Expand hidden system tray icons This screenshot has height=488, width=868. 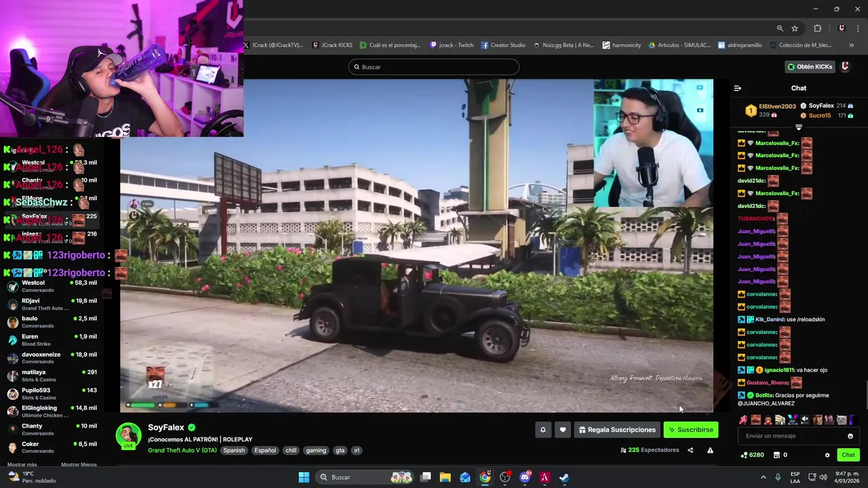pos(763,477)
